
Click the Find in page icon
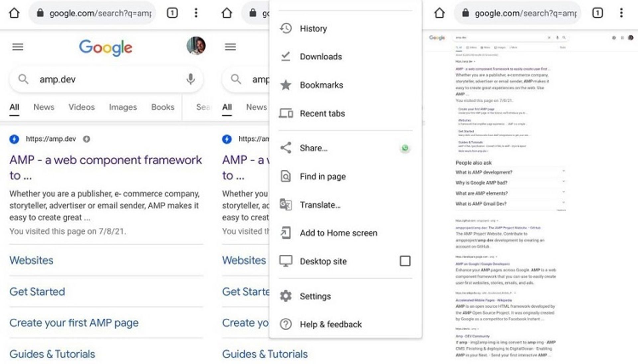tap(286, 176)
